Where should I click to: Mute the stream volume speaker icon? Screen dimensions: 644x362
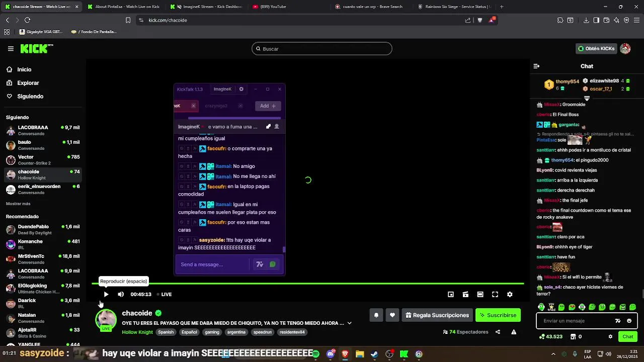pos(121,294)
